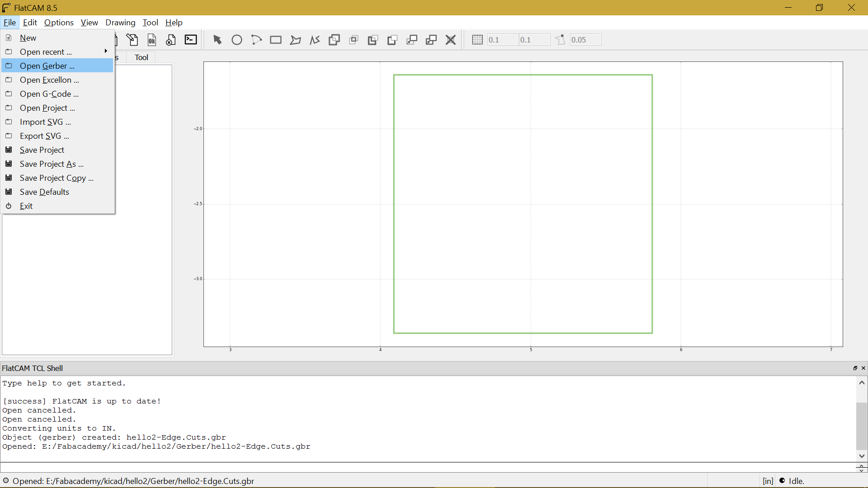
Task: Select New from the File menu
Action: 57,38
